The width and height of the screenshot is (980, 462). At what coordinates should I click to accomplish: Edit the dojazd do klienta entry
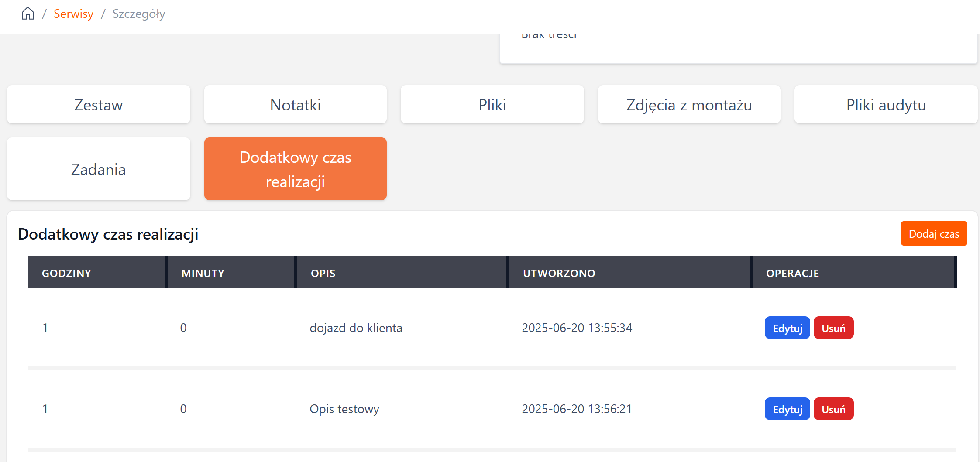pyautogui.click(x=787, y=328)
